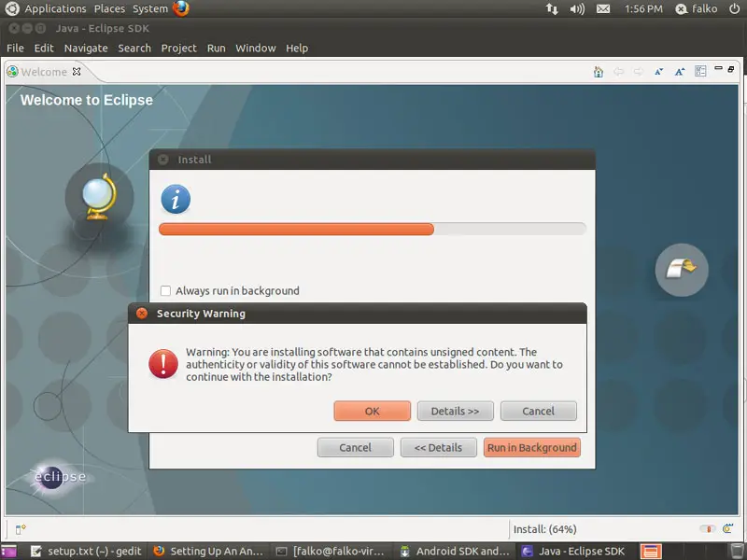Click the workspace switcher in bottom panel
This screenshot has height=560, width=747.
tap(650, 552)
